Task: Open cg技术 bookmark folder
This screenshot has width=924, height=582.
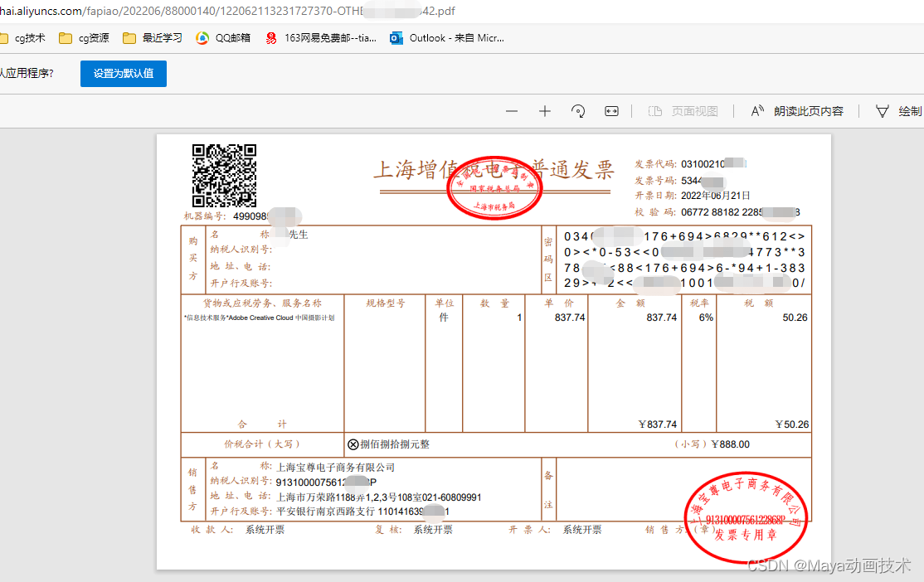Action: (x=23, y=38)
